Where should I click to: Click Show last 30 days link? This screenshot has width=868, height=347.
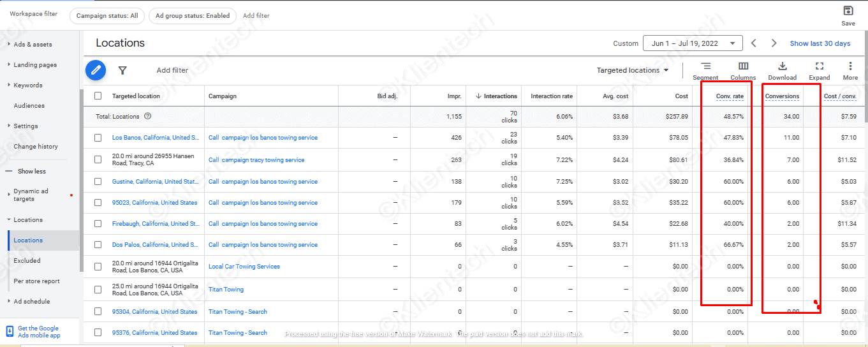[820, 43]
